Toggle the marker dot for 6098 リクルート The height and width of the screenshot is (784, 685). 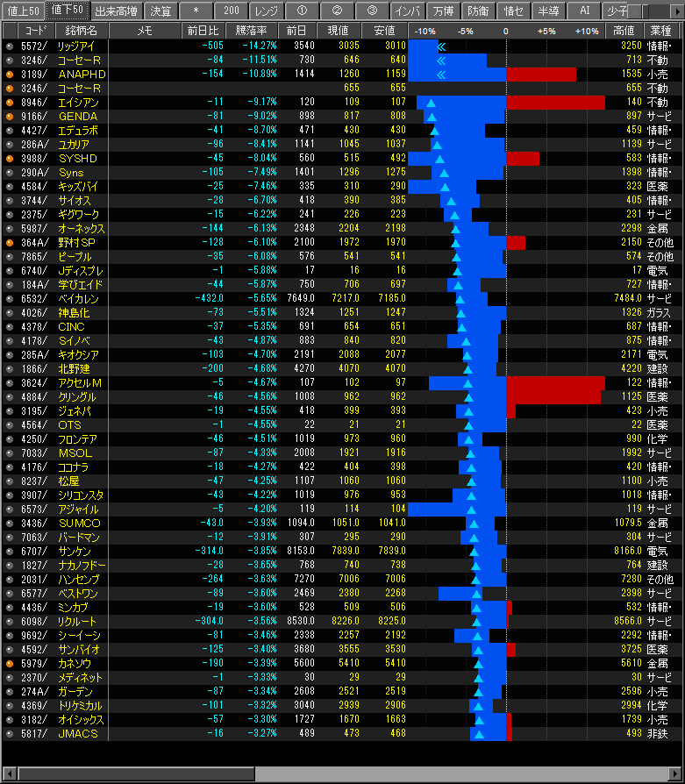click(10, 622)
